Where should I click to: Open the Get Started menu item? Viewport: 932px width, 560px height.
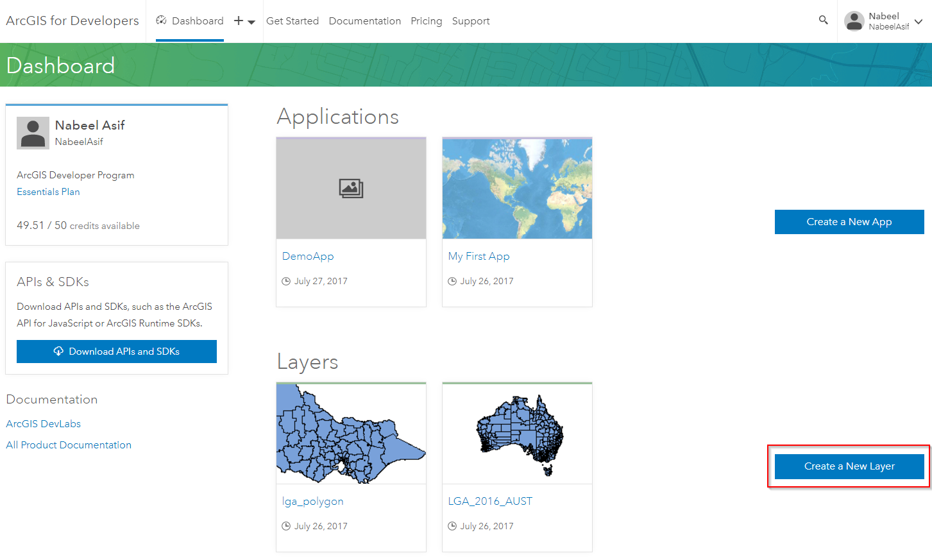click(292, 21)
